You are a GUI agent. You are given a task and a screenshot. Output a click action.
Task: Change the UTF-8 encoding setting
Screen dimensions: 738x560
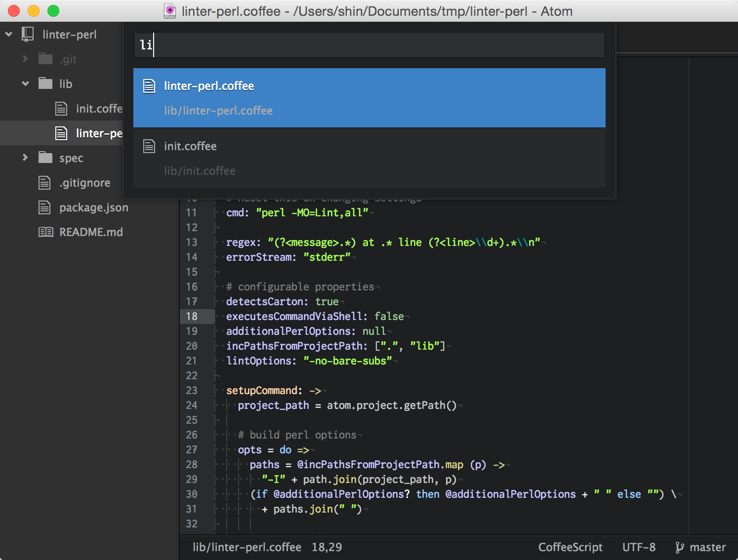tap(639, 547)
